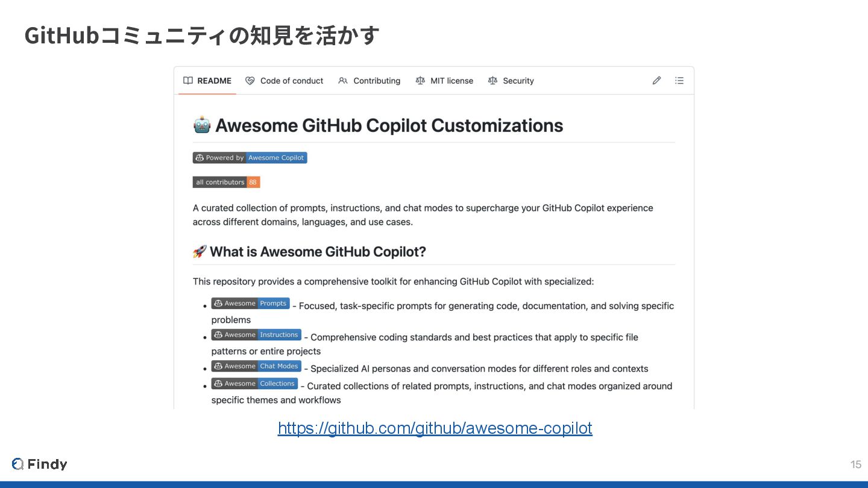Image resolution: width=868 pixels, height=488 pixels.
Task: Follow the github.com/github/awesome-copilot link
Action: click(435, 428)
